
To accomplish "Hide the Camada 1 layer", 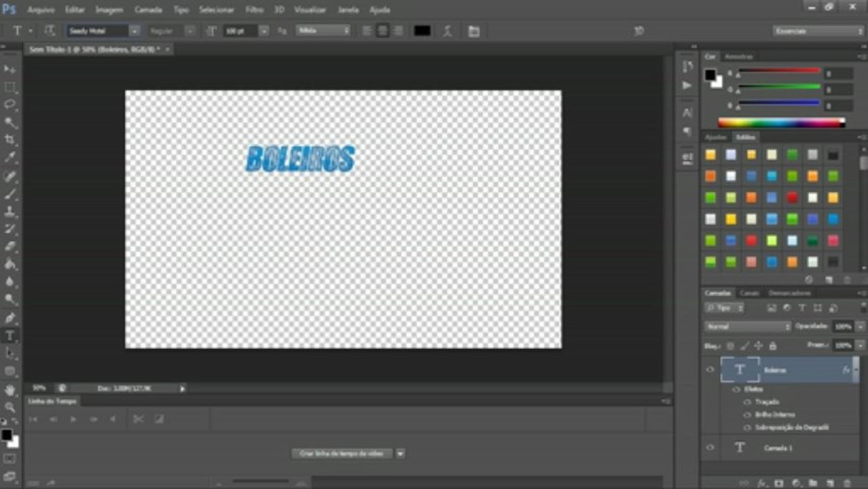I will click(710, 448).
